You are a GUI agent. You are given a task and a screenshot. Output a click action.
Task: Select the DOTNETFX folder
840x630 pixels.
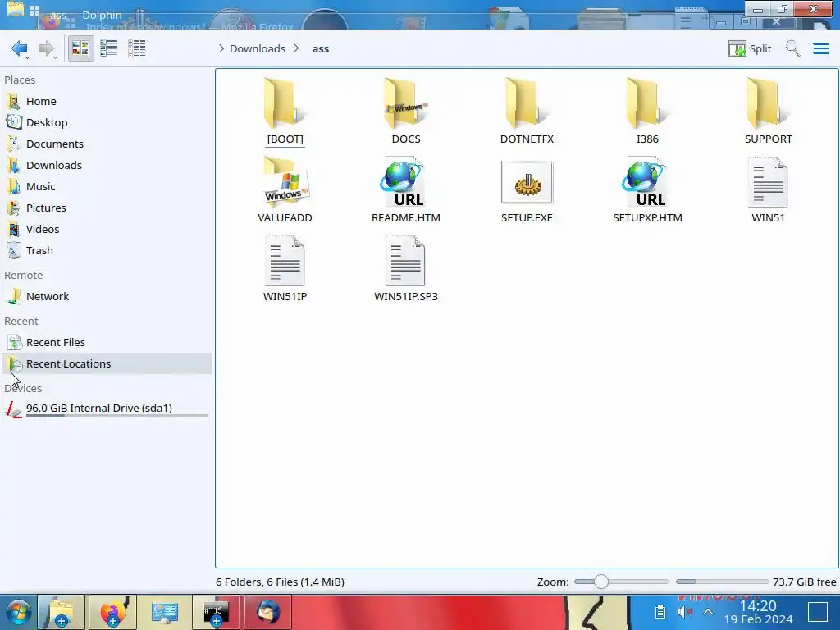[x=527, y=112]
